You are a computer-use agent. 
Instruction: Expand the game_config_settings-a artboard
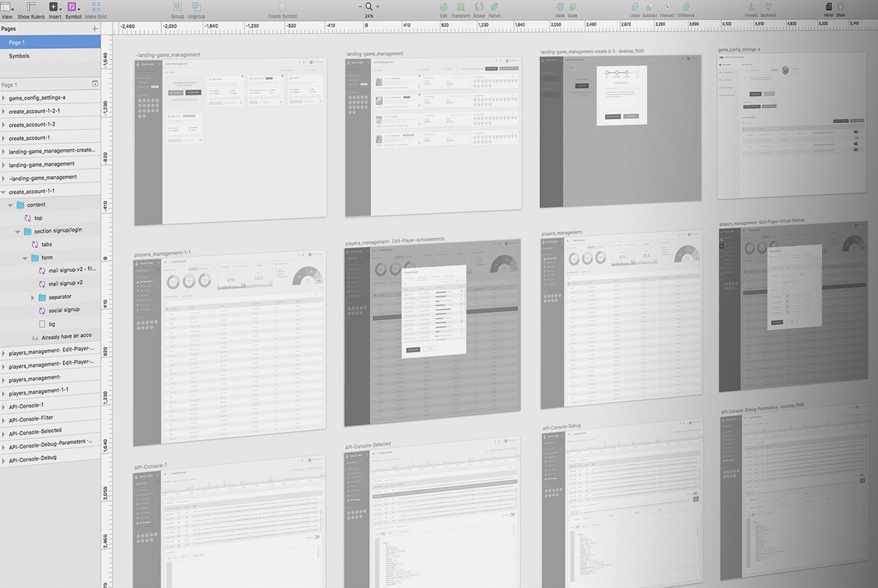pos(3,98)
